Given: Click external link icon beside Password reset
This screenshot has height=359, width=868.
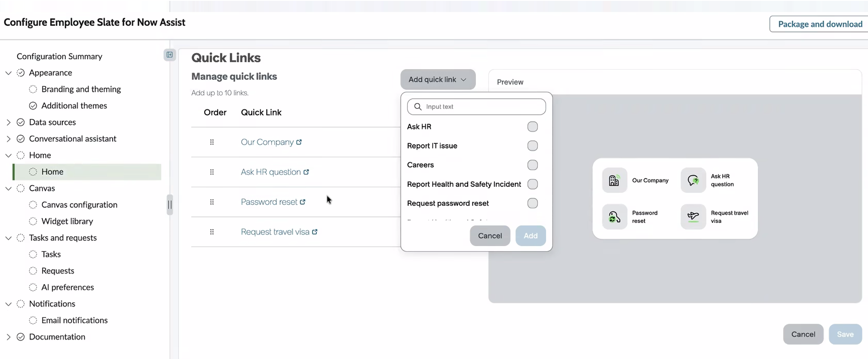Looking at the screenshot, I should click(303, 202).
